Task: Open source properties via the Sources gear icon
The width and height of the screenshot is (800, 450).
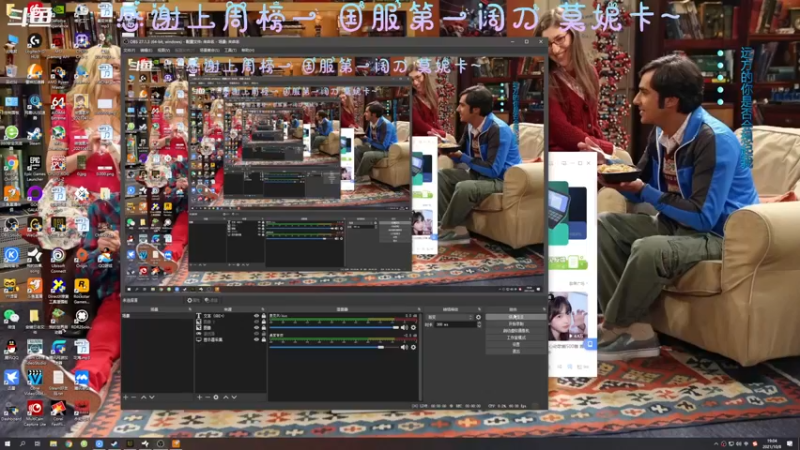Action: (216, 397)
